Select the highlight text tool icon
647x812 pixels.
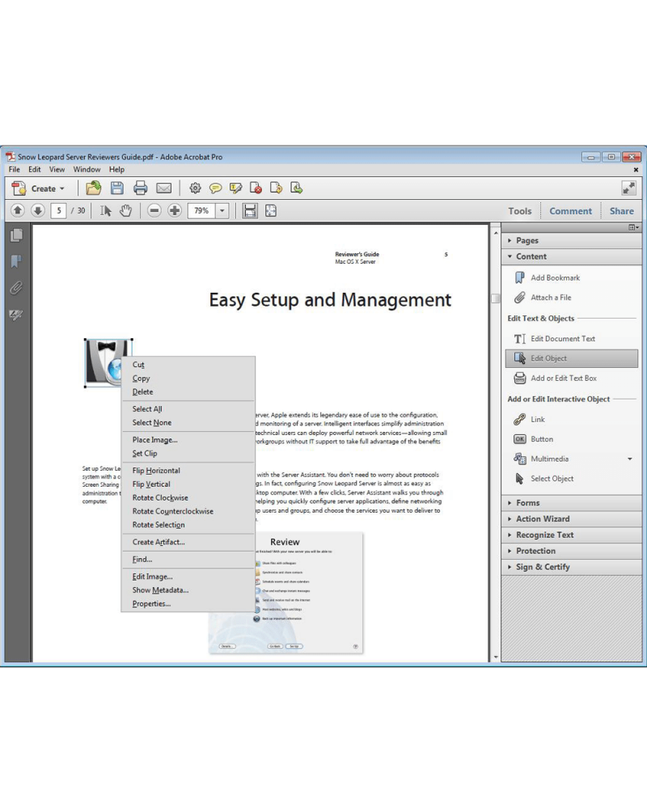(235, 188)
